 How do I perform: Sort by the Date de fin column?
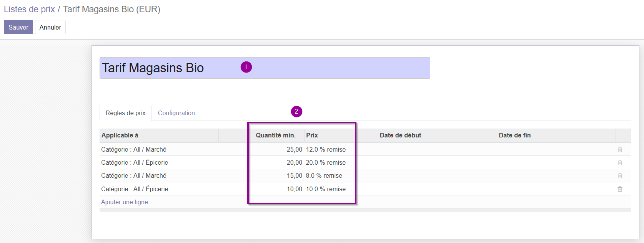pos(556,135)
